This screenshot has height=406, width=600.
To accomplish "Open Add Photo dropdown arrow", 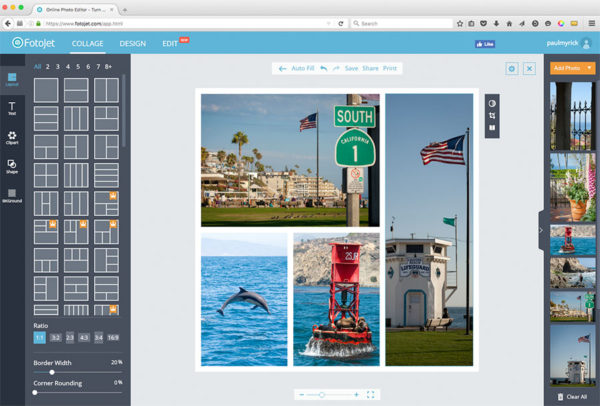I will (x=589, y=68).
